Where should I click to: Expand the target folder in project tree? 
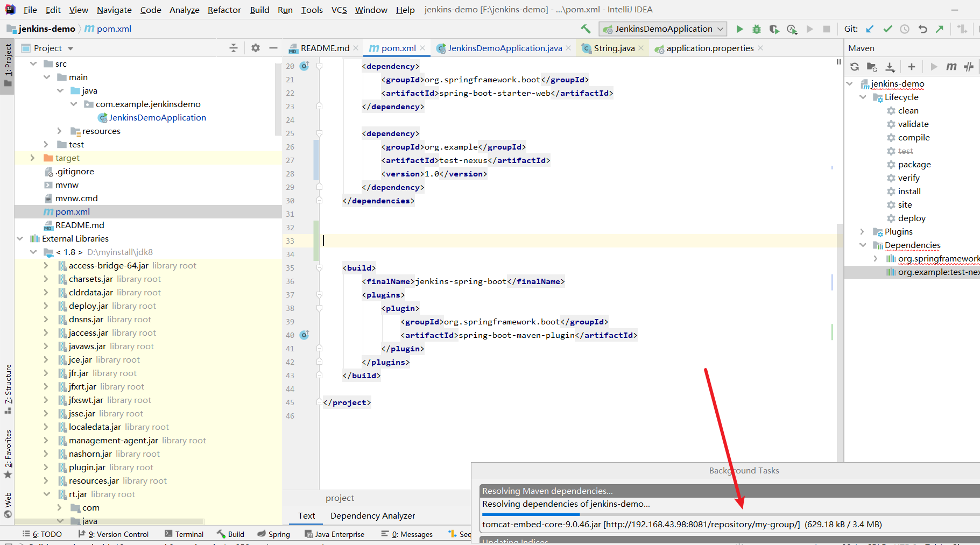click(x=33, y=158)
